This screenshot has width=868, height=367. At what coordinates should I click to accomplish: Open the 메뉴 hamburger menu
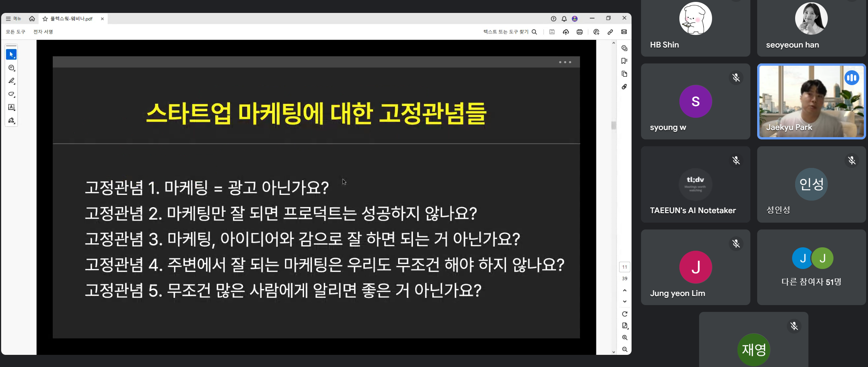coord(13,19)
